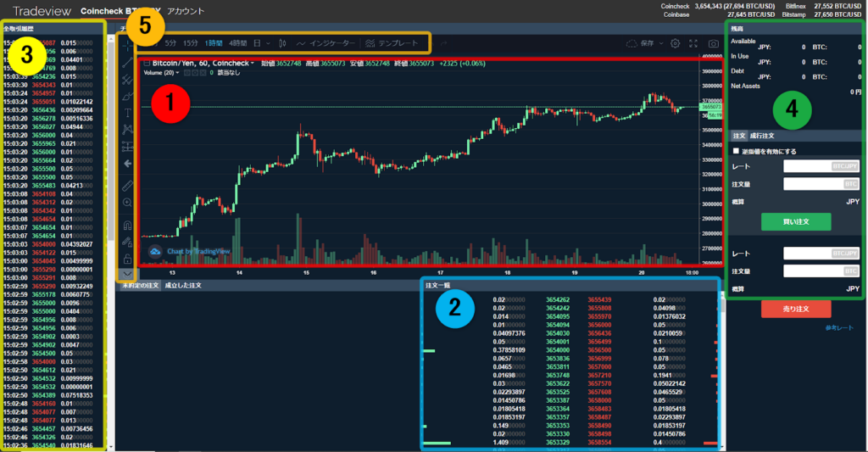868x452 pixels.
Task: Collapse the drawing toolbar chevron
Action: tap(127, 274)
